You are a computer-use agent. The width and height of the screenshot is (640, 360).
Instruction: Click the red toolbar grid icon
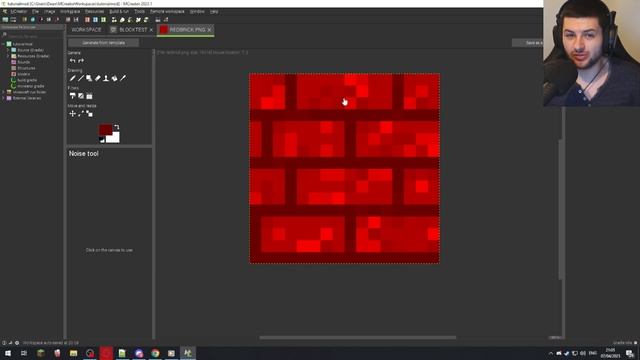87,20
